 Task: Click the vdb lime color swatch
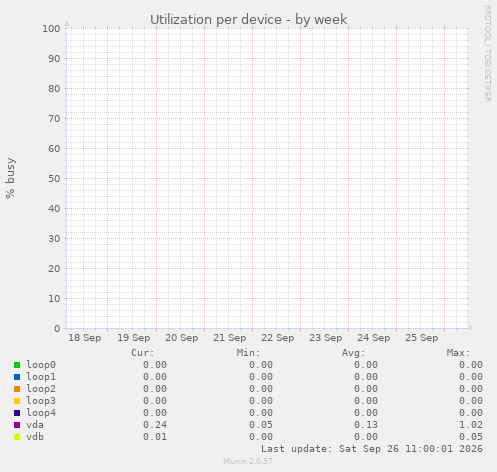(x=17, y=437)
